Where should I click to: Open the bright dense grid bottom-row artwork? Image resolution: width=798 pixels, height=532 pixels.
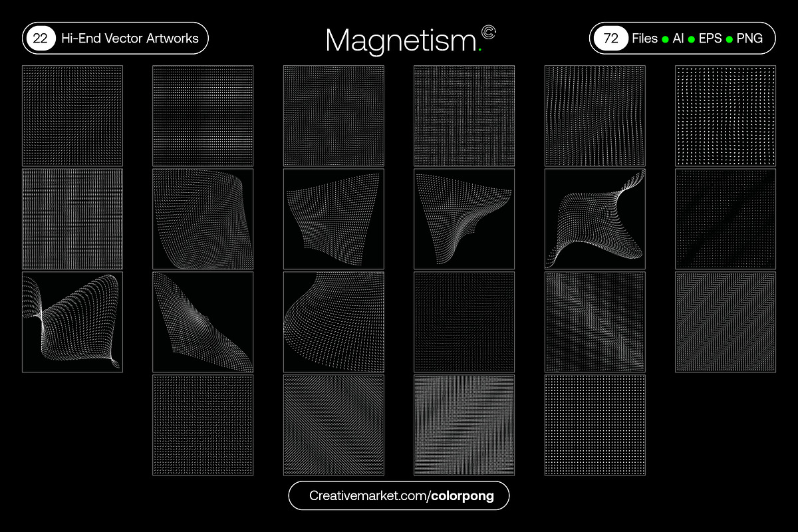pos(464,425)
